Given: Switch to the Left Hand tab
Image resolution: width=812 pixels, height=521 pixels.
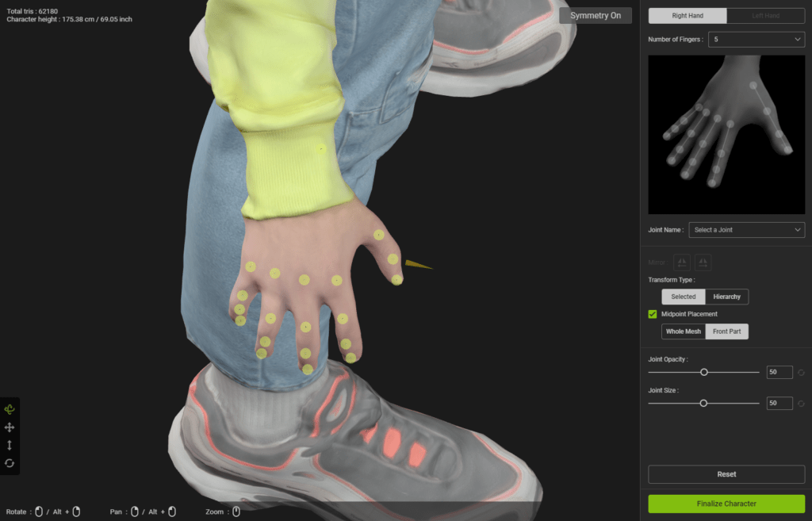Looking at the screenshot, I should tap(765, 16).
